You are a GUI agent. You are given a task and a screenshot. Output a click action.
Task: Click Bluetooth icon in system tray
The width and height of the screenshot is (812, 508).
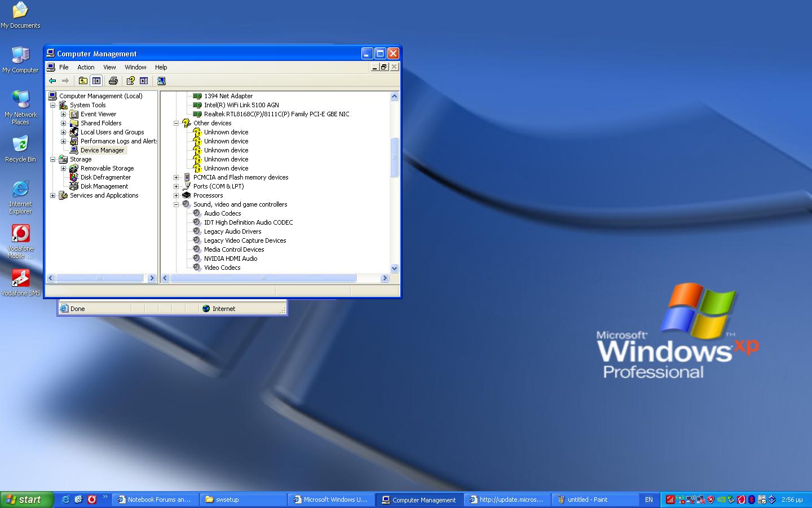coord(752,500)
